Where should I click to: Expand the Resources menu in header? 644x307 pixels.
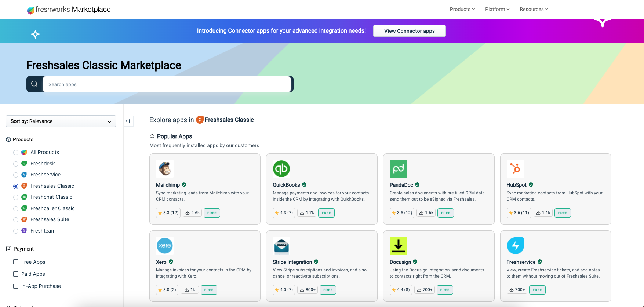(x=534, y=9)
